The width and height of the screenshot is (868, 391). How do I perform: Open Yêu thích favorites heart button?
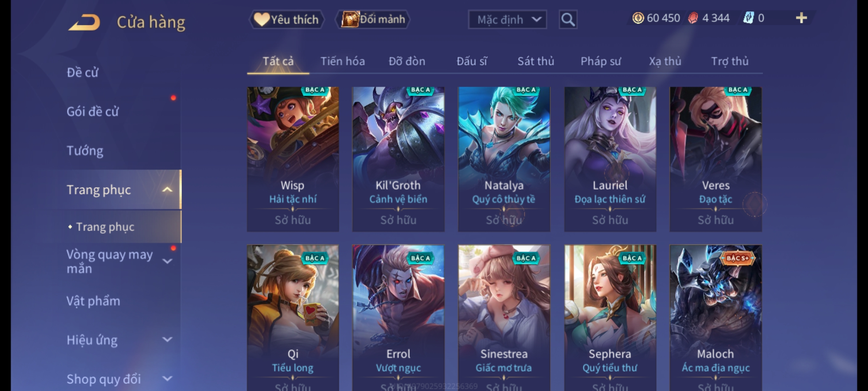[286, 19]
